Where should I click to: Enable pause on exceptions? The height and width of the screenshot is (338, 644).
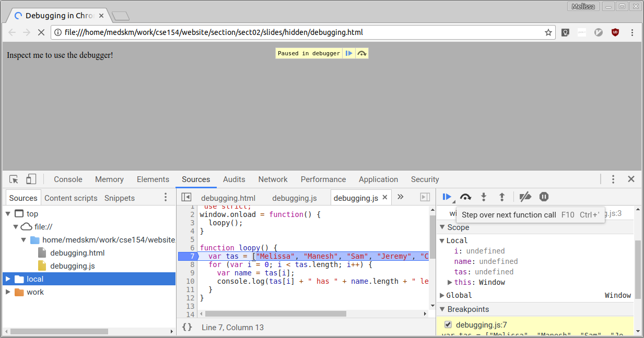[544, 197]
